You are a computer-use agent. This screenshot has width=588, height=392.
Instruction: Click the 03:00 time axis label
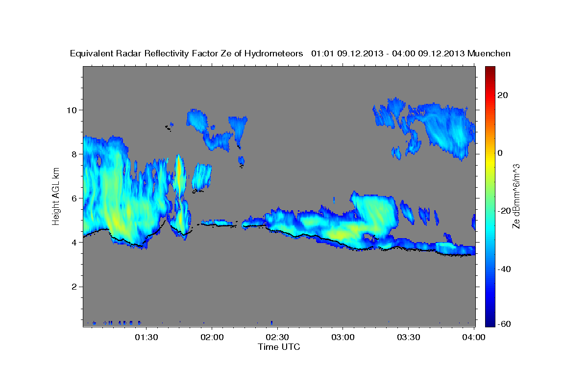(343, 337)
